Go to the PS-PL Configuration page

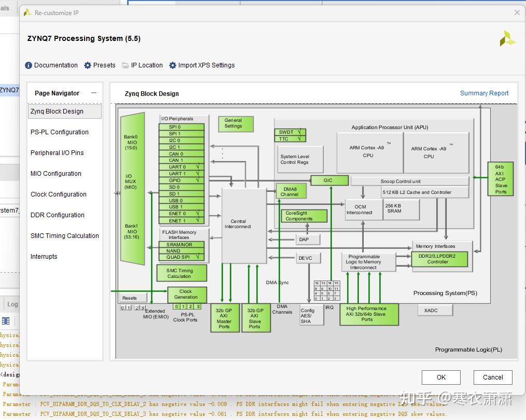(60, 132)
